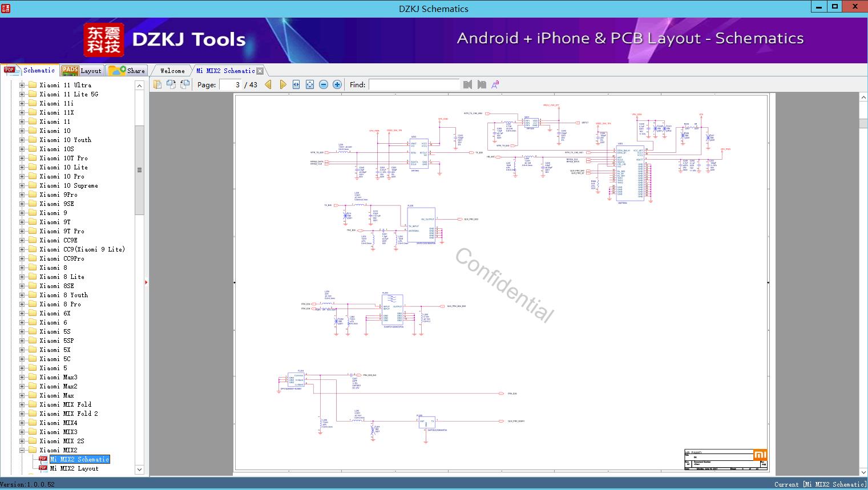Expand the Xiaomi 10T Pro folder
This screenshot has height=490, width=868.
(x=22, y=158)
